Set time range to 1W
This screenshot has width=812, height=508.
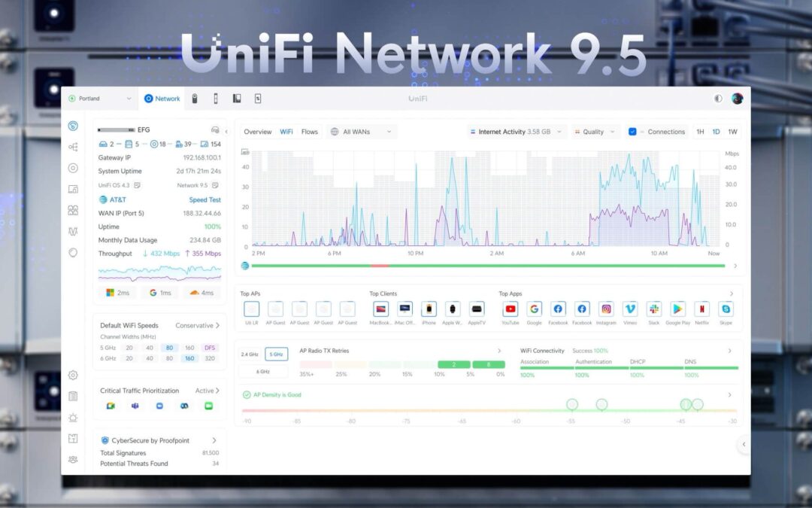pos(732,132)
